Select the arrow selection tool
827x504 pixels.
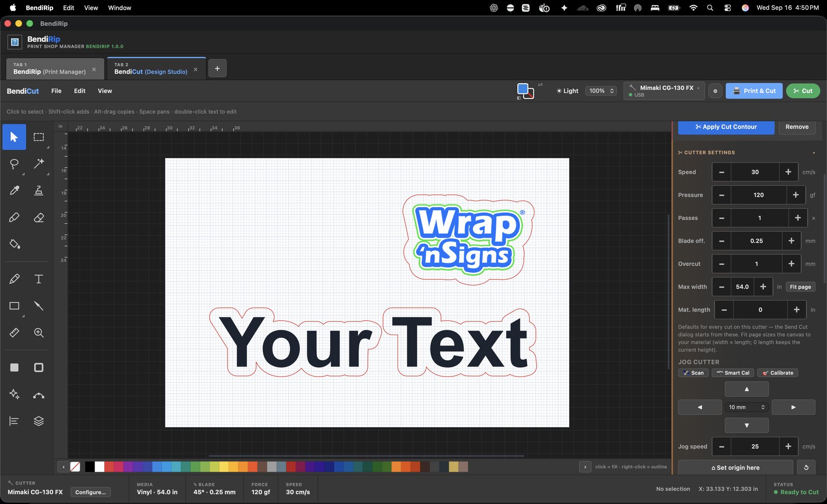click(x=14, y=137)
